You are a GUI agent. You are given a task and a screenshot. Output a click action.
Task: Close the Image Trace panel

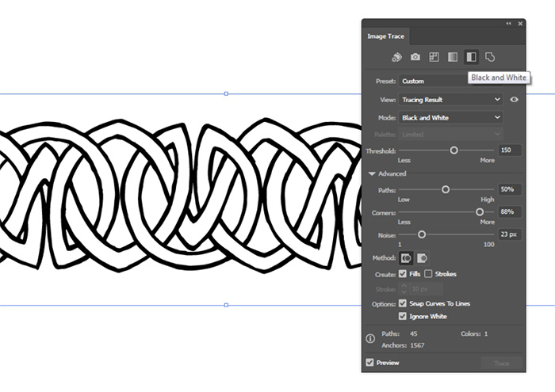(x=520, y=24)
